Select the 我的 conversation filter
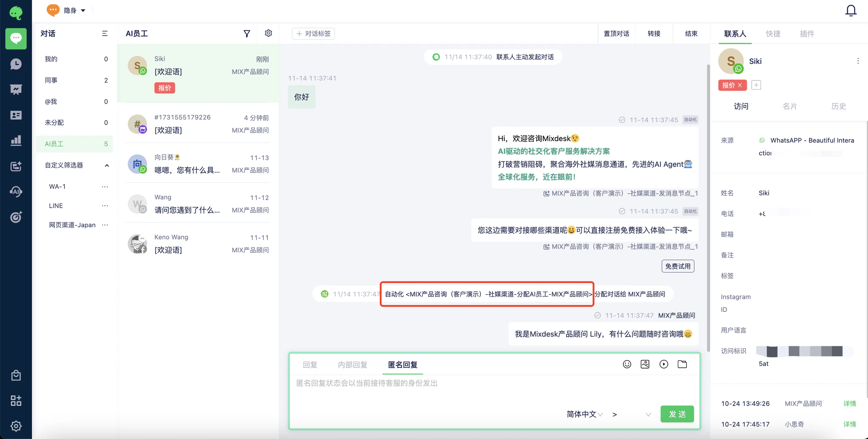 click(x=75, y=59)
